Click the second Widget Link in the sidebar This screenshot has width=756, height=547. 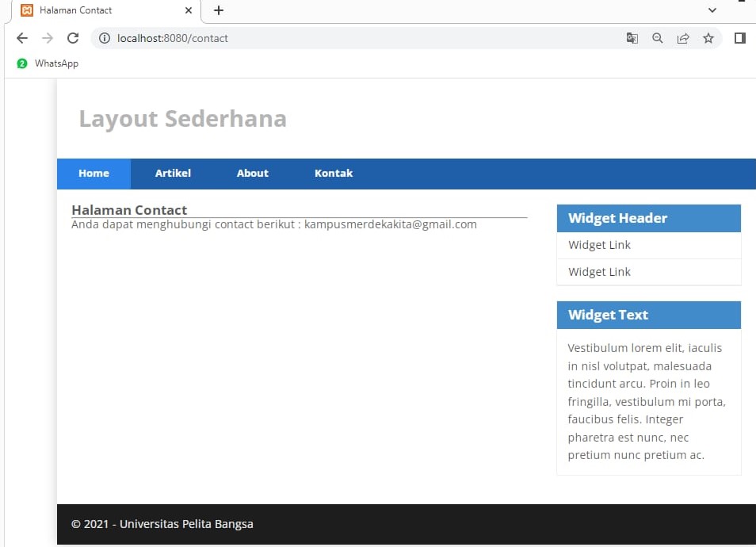[x=599, y=272]
